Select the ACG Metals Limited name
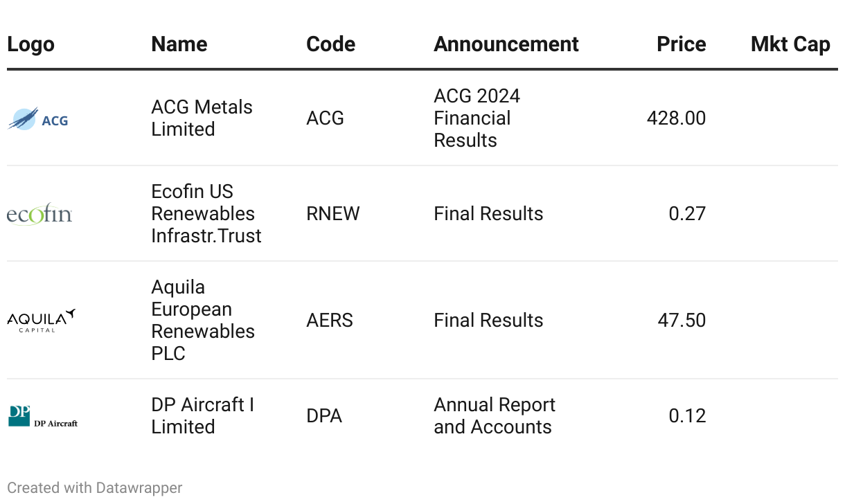Screen dimensions: 845x504 tap(202, 118)
